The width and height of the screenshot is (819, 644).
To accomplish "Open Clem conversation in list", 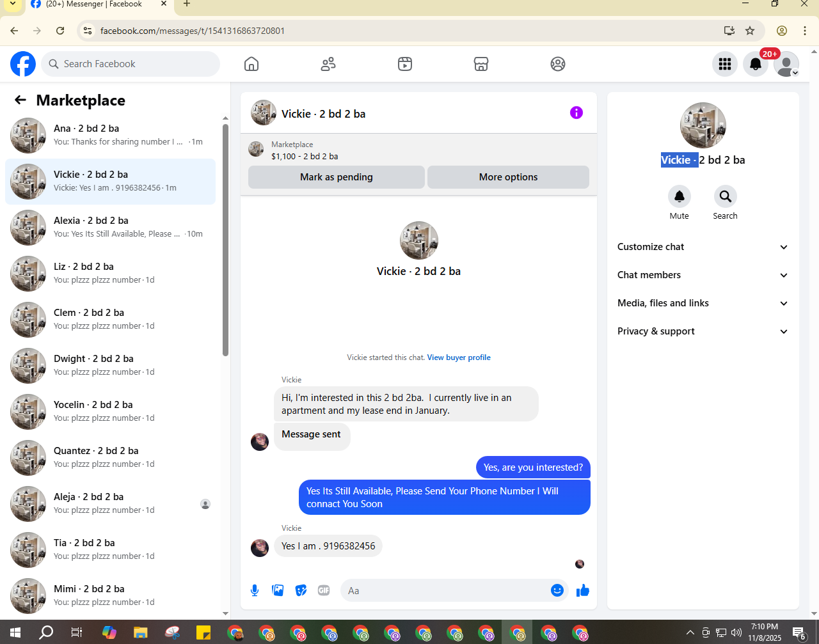I will [110, 320].
